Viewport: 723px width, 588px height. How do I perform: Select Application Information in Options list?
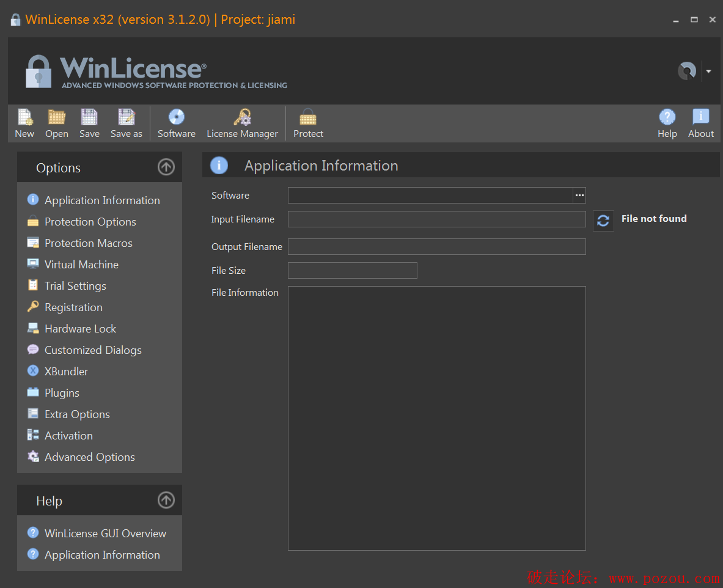[x=102, y=200]
